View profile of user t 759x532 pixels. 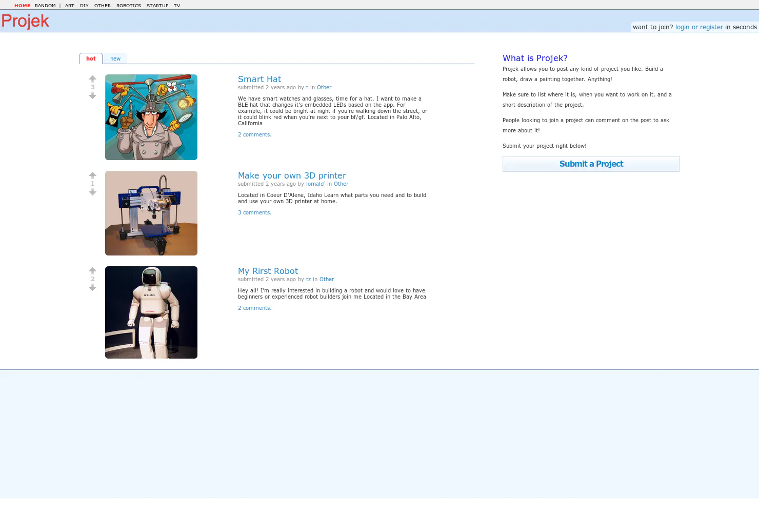pyautogui.click(x=307, y=88)
